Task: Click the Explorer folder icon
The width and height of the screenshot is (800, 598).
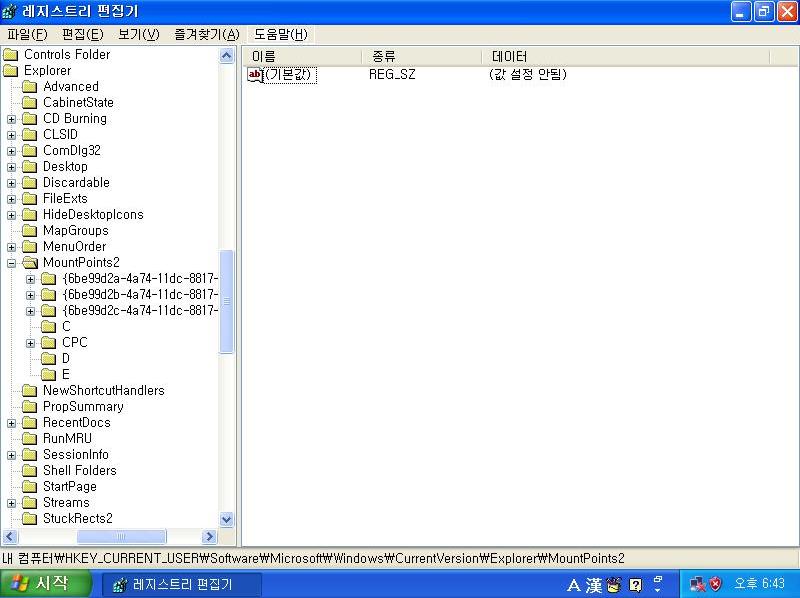Action: pyautogui.click(x=11, y=70)
